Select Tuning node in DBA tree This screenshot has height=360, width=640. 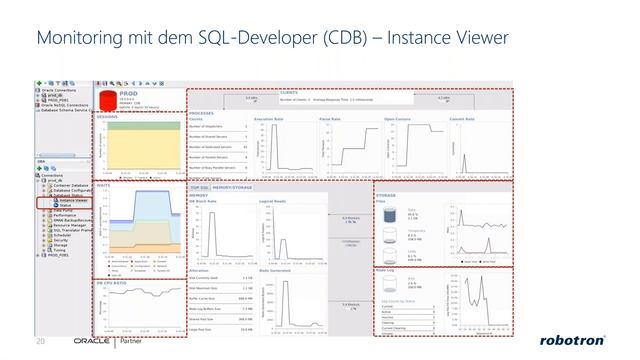pyautogui.click(x=60, y=250)
